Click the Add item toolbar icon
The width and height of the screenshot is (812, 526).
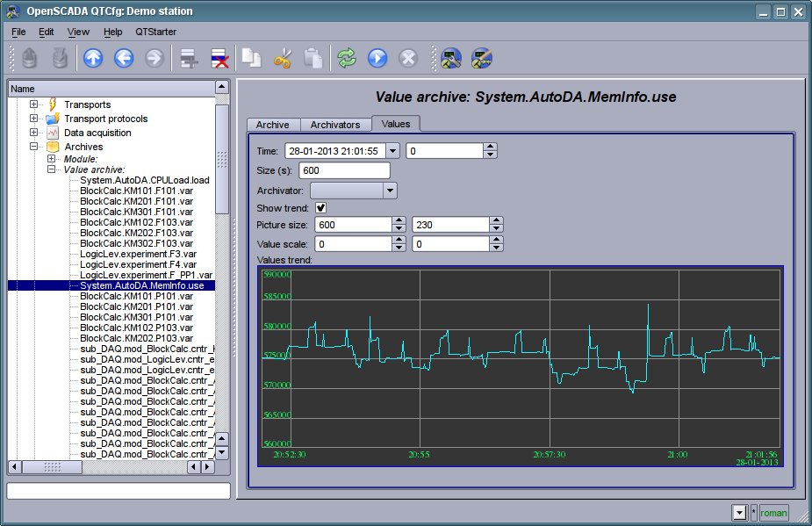(x=189, y=58)
